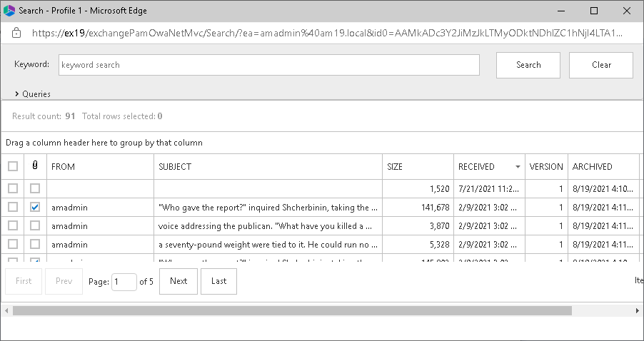Image resolution: width=644 pixels, height=341 pixels.
Task: Click the paperclip attachment column header
Action: point(35,167)
